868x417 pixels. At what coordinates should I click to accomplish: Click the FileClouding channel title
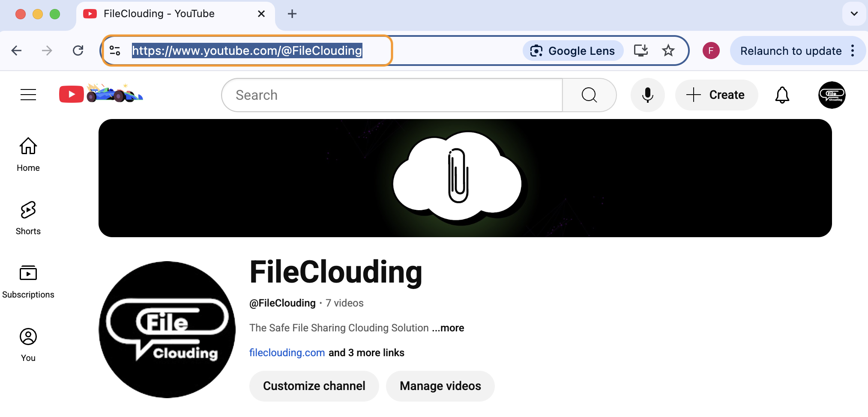click(336, 272)
